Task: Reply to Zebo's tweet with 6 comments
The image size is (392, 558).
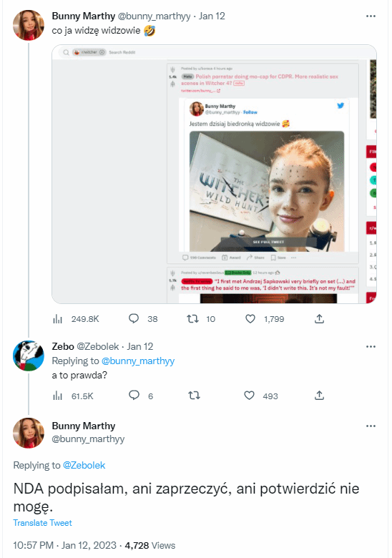Action: pyautogui.click(x=134, y=396)
